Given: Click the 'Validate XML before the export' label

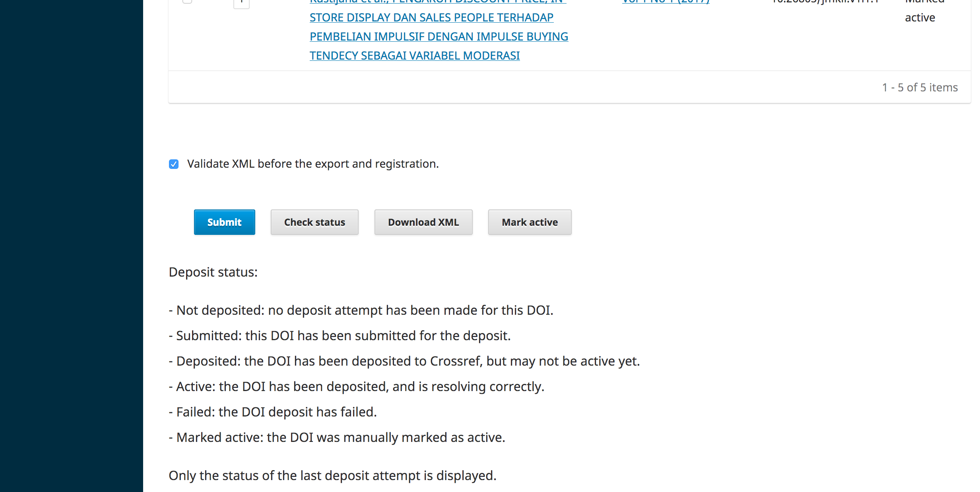Looking at the screenshot, I should pos(313,164).
